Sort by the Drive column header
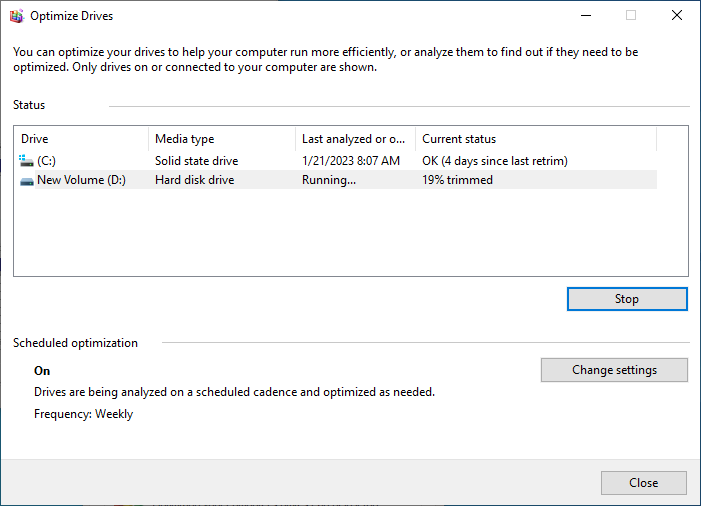The height and width of the screenshot is (506, 701). tap(80, 139)
